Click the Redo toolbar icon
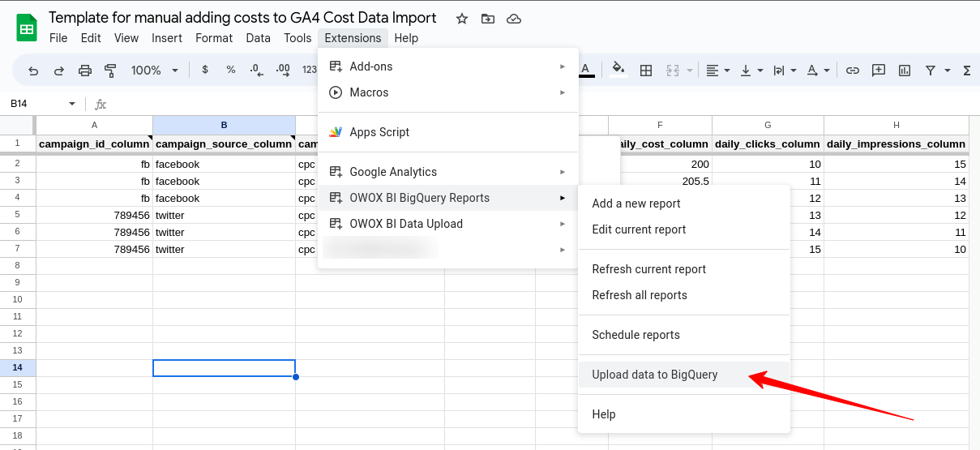 click(59, 71)
